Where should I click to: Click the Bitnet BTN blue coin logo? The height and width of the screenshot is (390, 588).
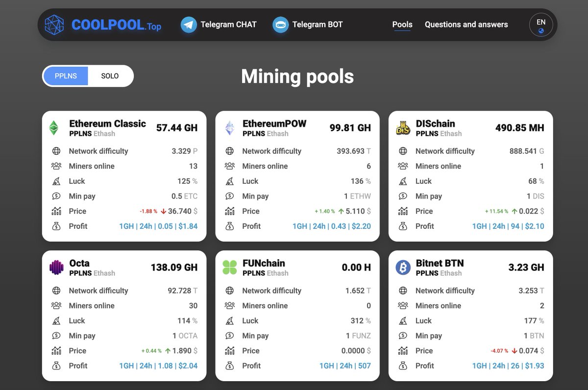click(x=403, y=268)
